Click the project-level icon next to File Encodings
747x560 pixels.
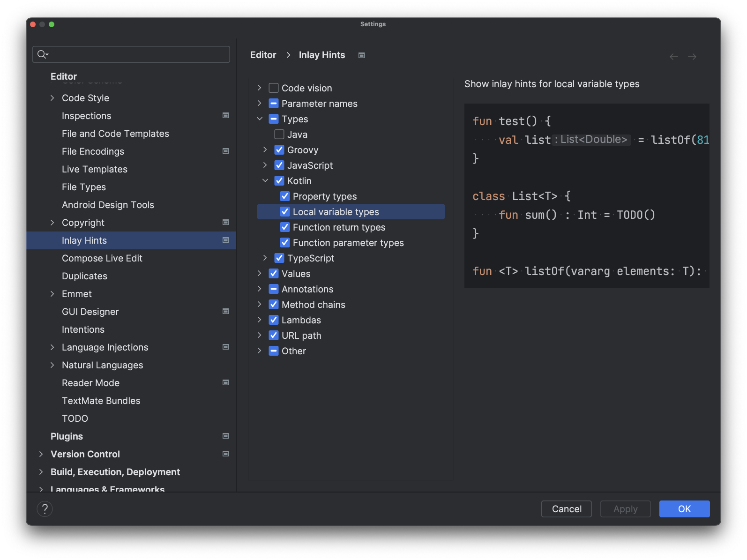click(x=226, y=151)
